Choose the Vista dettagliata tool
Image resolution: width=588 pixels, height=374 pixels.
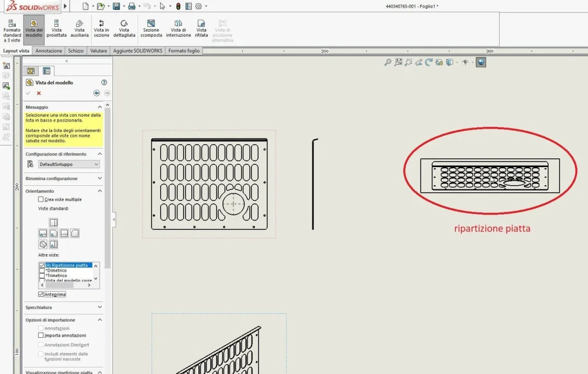[x=124, y=29]
